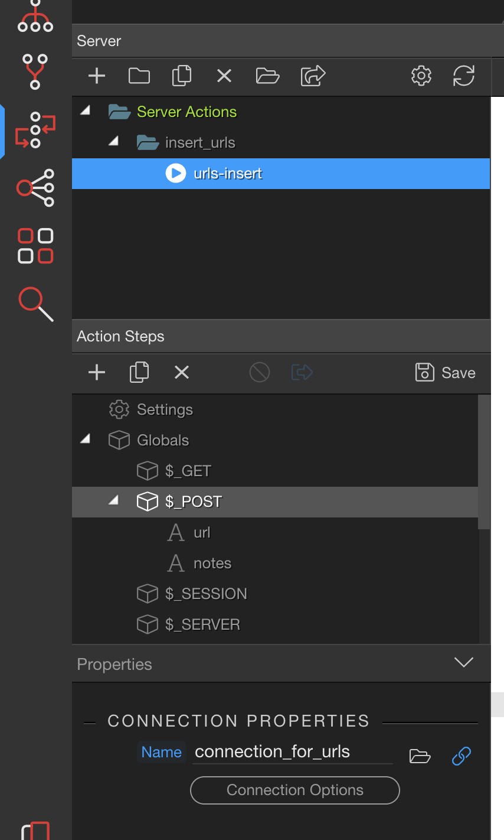Click the Action Steps vertical scrollbar

(484, 462)
